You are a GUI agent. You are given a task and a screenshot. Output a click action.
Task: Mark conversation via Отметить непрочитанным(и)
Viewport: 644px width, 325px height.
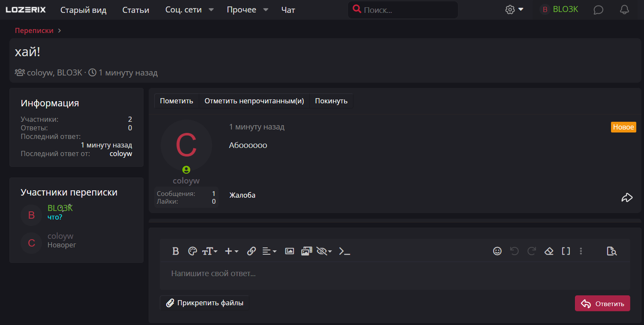[254, 101]
